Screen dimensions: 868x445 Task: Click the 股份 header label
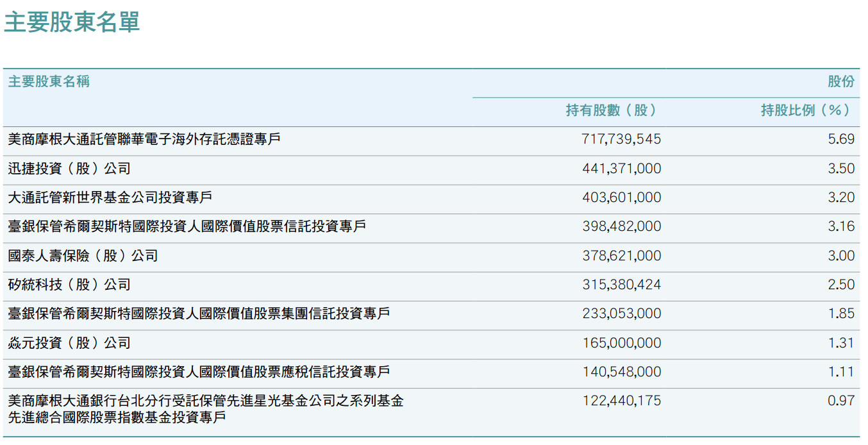tap(841, 81)
